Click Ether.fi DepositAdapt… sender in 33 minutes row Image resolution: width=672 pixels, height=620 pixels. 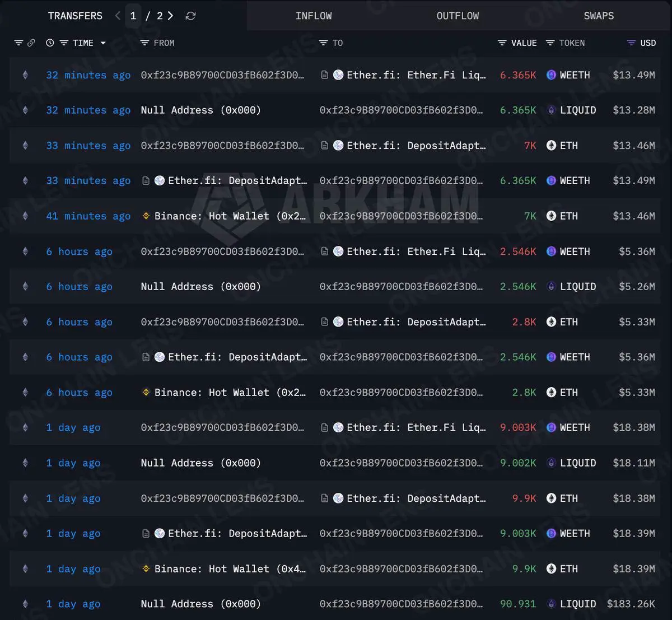tap(237, 180)
